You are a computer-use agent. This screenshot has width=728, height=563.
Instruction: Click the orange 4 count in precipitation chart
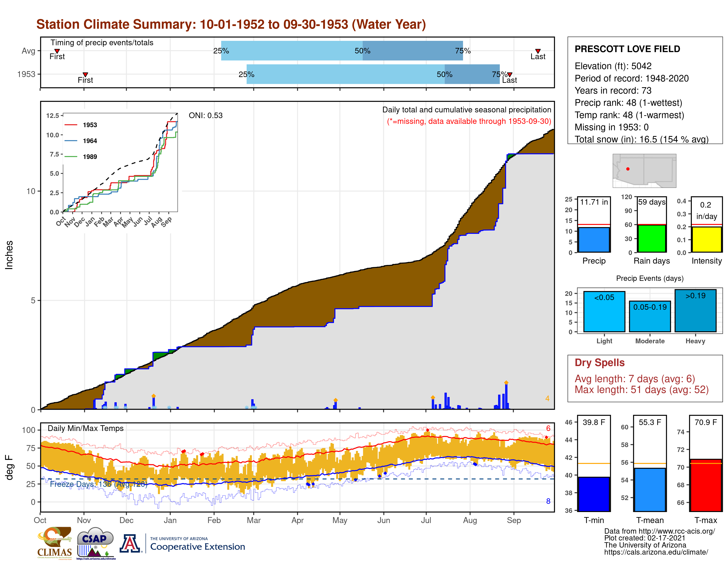coord(547,398)
